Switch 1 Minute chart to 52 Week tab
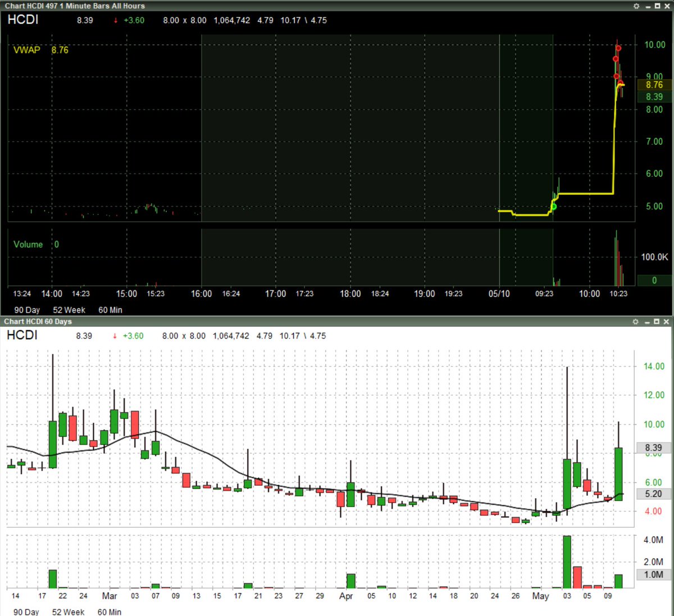Viewport: 674px width, 616px height. tap(69, 310)
